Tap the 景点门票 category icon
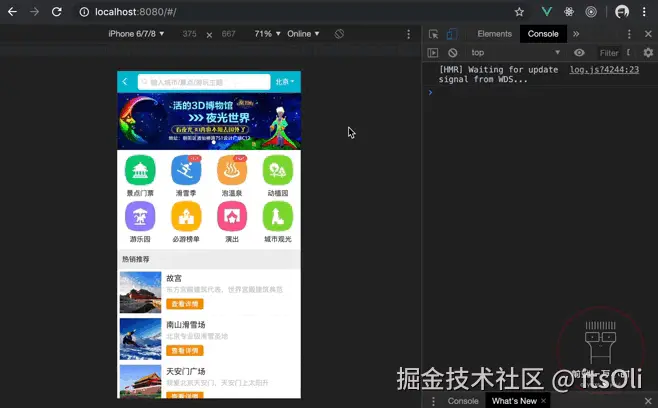 140,170
